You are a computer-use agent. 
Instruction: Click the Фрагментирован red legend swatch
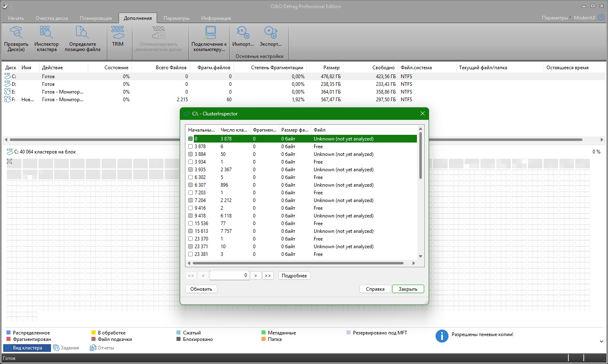[x=9, y=339]
